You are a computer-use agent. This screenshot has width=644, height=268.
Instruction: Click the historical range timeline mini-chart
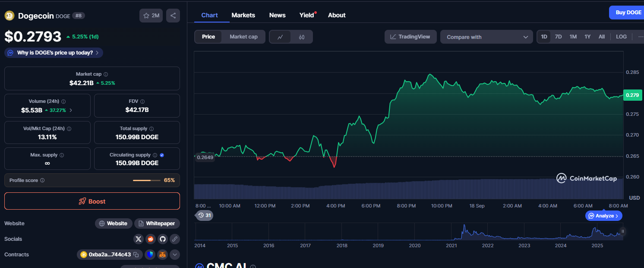pyautogui.click(x=408, y=231)
